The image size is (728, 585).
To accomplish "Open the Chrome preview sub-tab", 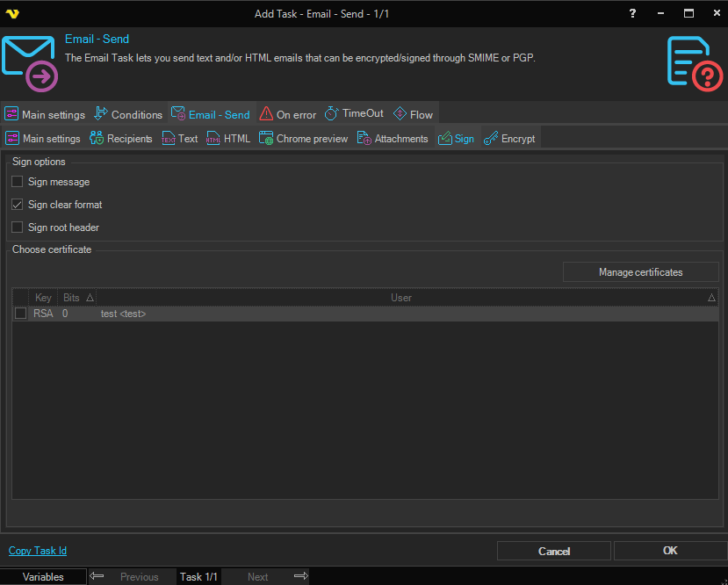I will (303, 139).
